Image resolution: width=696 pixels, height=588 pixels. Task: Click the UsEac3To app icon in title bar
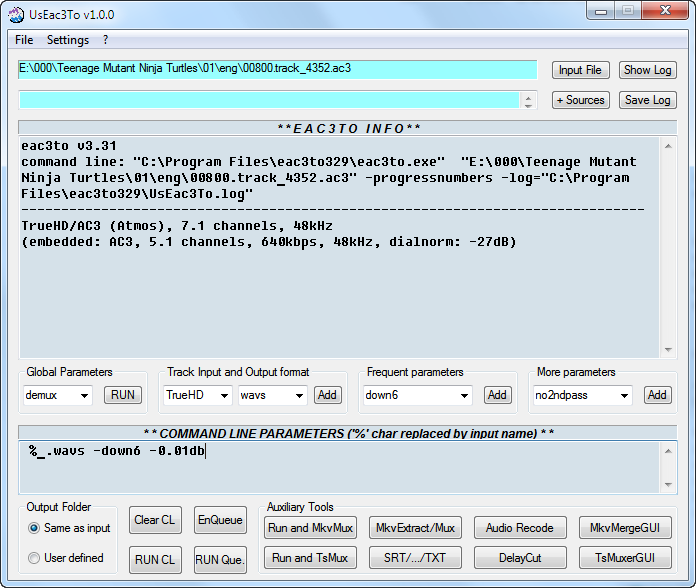tap(16, 15)
